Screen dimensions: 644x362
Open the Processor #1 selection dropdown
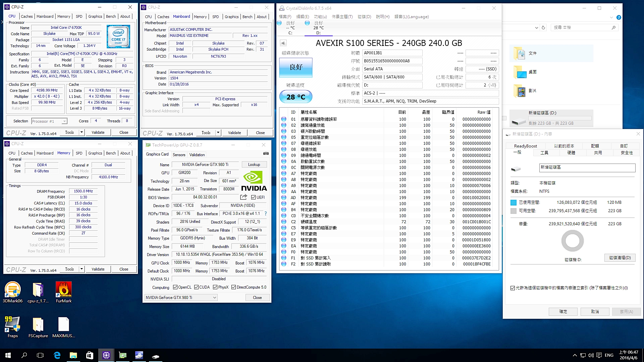(x=65, y=121)
